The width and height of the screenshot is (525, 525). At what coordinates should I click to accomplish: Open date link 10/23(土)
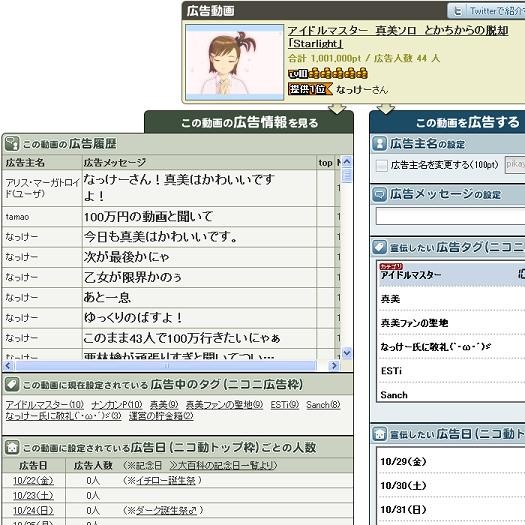tap(33, 495)
